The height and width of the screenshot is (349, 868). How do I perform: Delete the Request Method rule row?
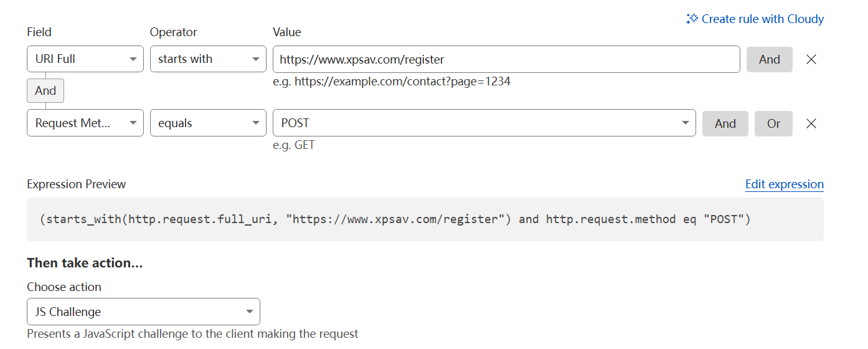point(811,123)
